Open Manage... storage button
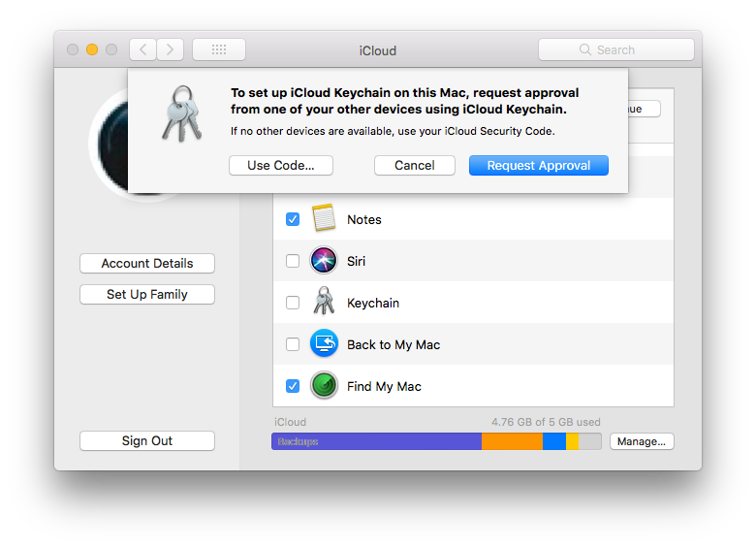Viewport: 756px width, 548px height. (x=642, y=441)
